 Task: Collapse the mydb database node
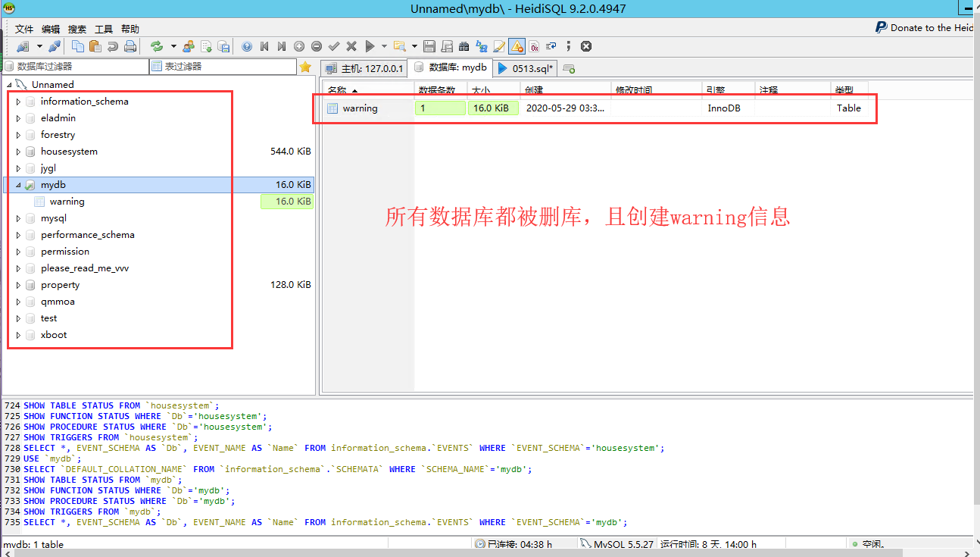(x=18, y=185)
